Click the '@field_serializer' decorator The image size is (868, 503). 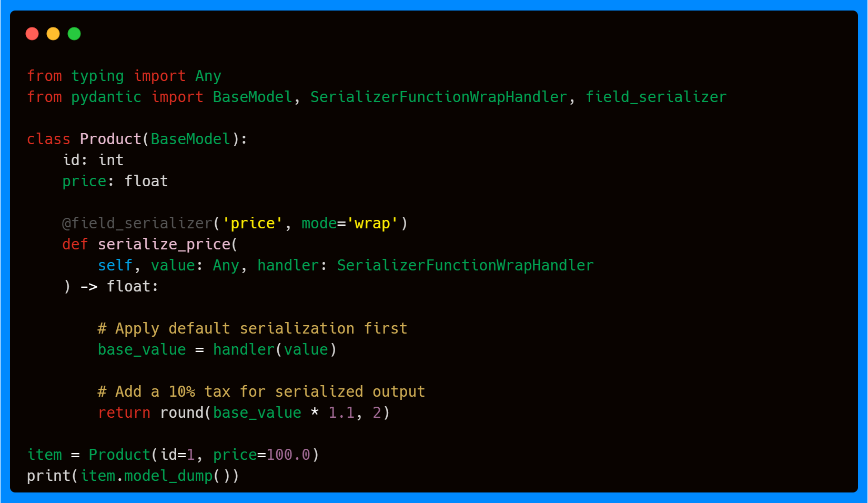tap(137, 223)
